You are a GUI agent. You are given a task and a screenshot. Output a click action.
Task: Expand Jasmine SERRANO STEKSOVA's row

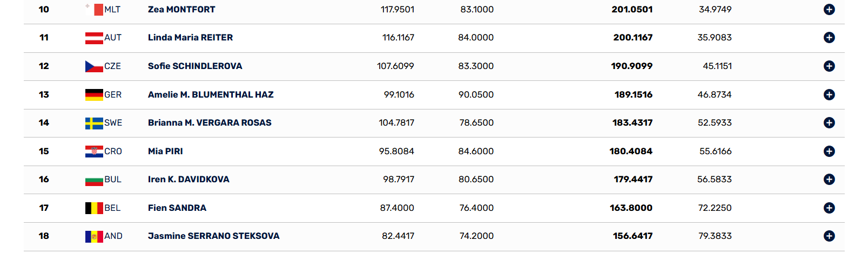(829, 236)
